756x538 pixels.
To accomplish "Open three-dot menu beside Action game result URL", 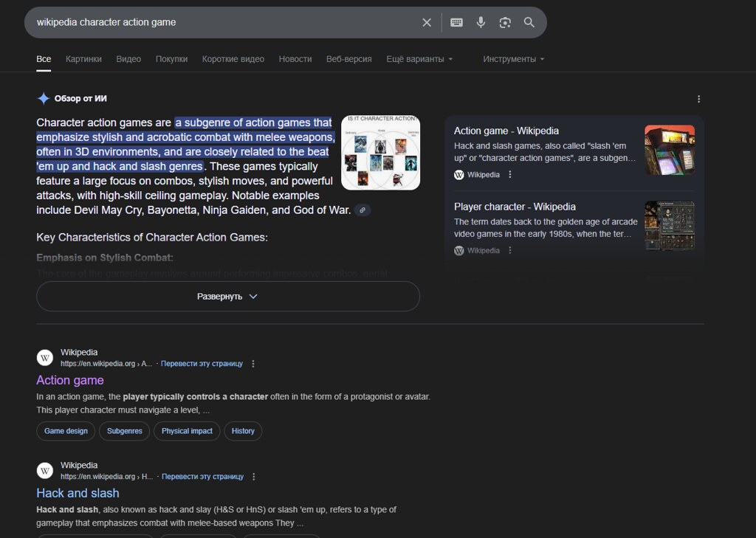I will tap(253, 364).
